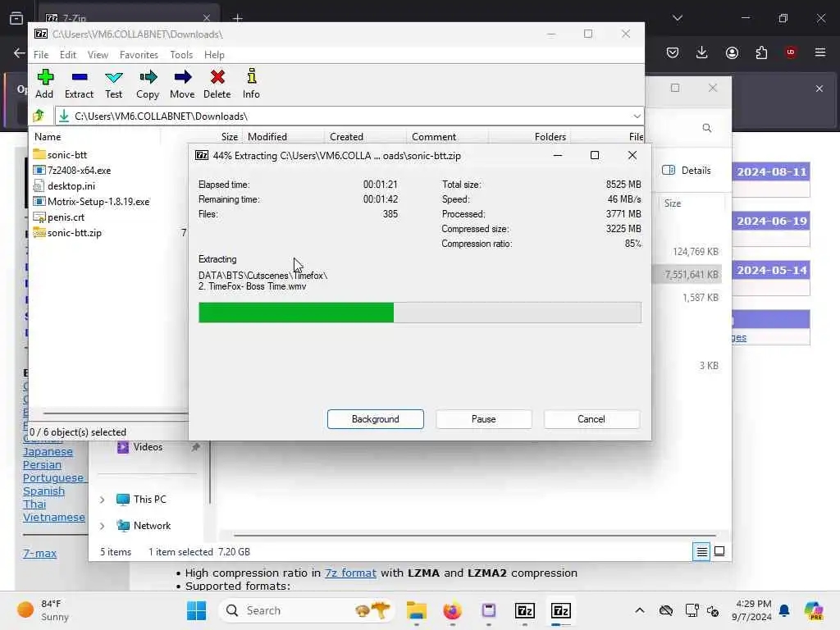Follow the 7z format link
This screenshot has height=630, width=840.
tap(350, 573)
